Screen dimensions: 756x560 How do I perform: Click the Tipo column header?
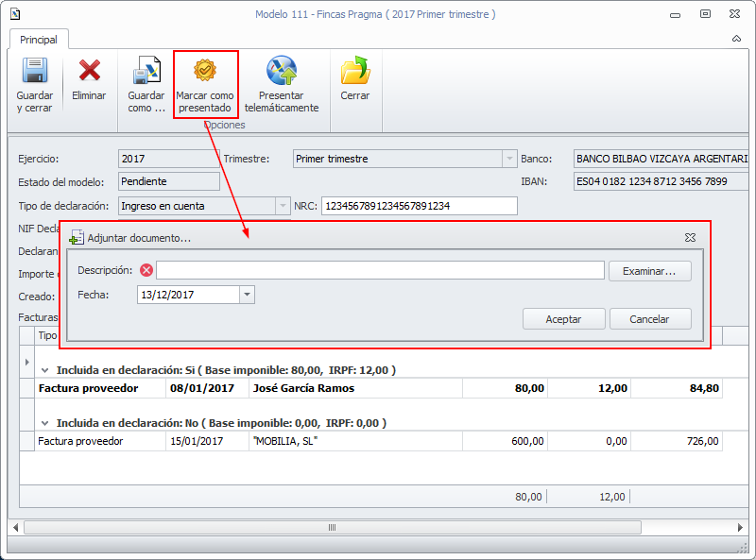[x=47, y=335]
